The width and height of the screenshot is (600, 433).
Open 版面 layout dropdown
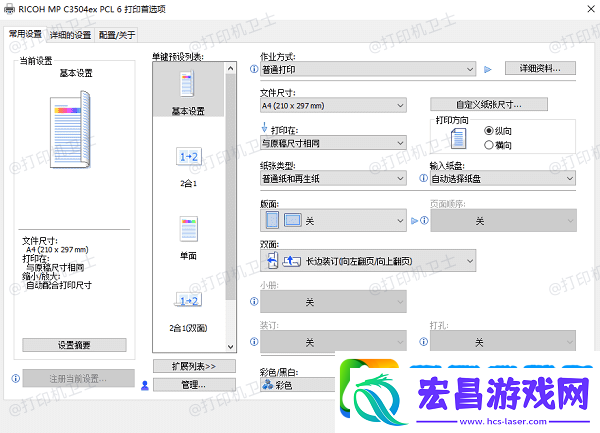333,220
